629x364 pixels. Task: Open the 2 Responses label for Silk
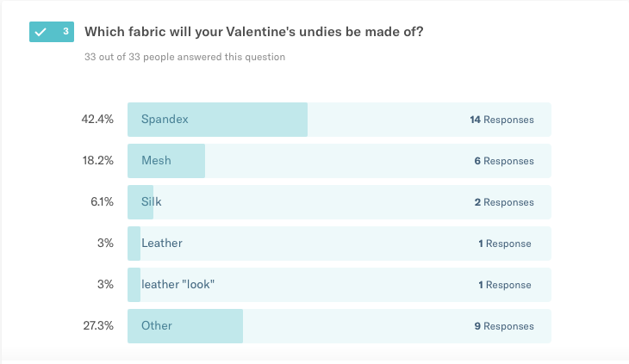click(504, 202)
